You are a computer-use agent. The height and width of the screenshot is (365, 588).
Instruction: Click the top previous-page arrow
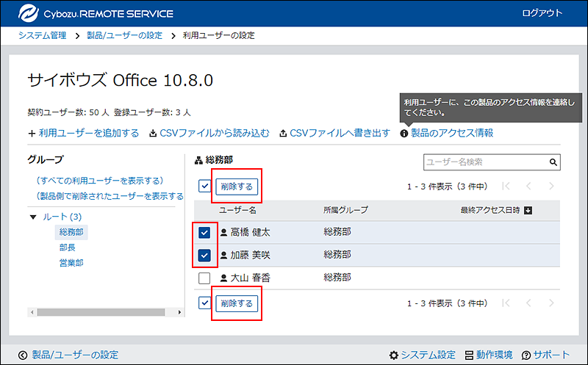(x=528, y=186)
